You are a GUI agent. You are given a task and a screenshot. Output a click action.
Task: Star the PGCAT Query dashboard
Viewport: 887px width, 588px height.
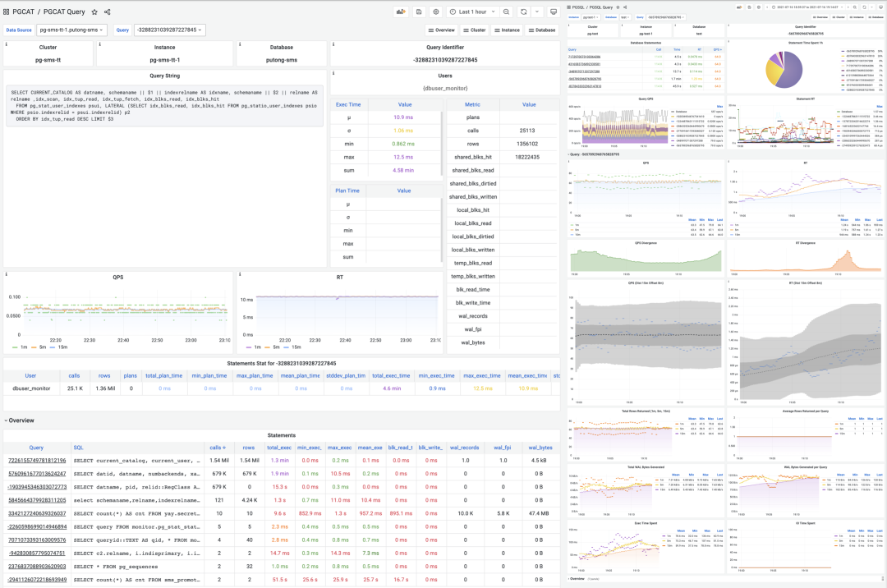94,11
